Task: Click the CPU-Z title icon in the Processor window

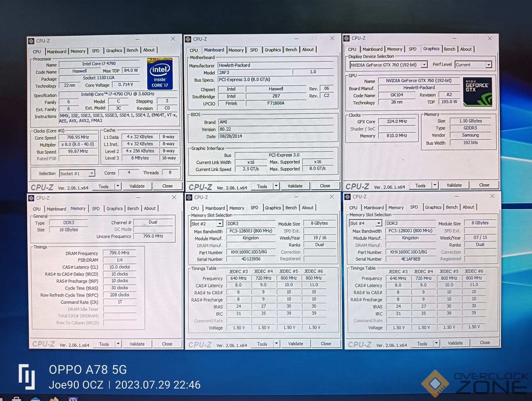Action: 31,41
